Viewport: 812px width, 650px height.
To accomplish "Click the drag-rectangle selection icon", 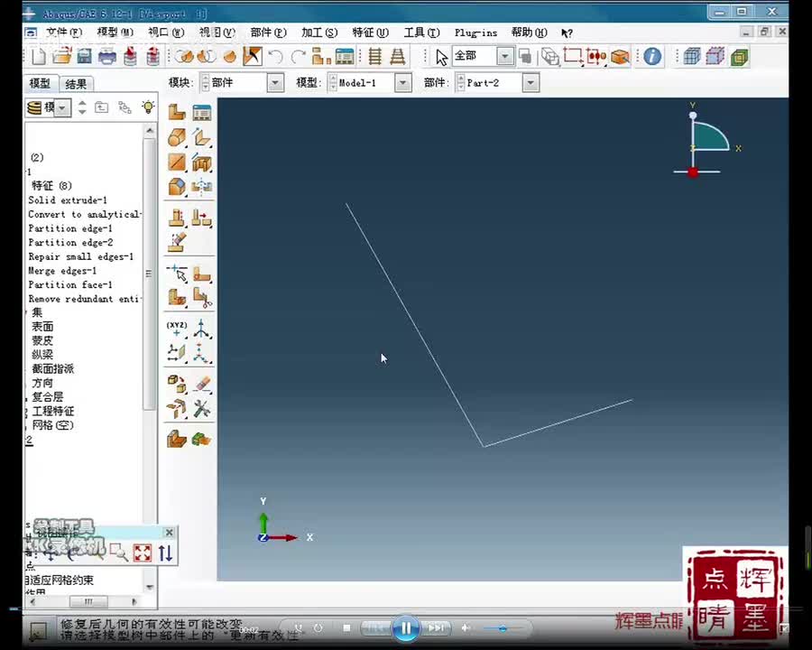I will [573, 56].
